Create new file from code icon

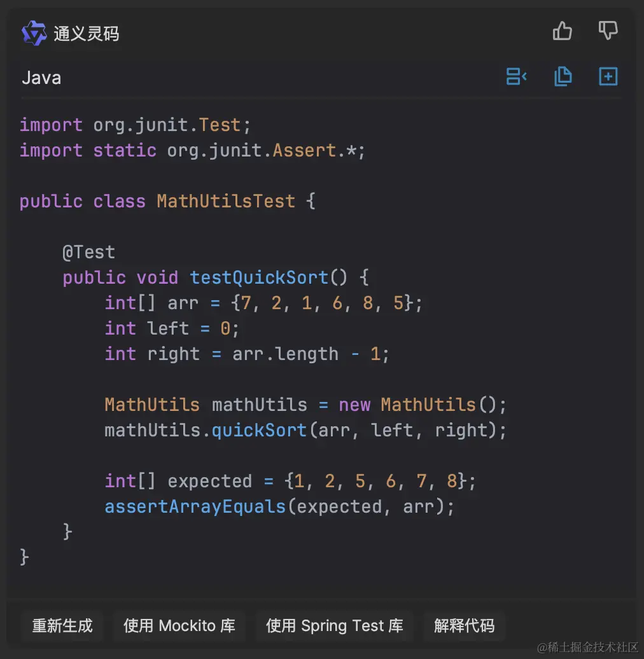(608, 76)
